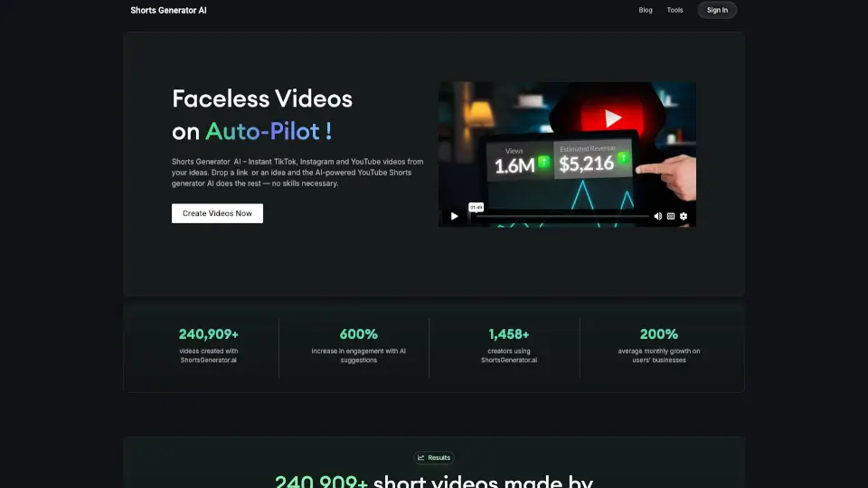The height and width of the screenshot is (488, 868).
Task: Click the 01:49 timestamp tooltip
Action: click(476, 207)
